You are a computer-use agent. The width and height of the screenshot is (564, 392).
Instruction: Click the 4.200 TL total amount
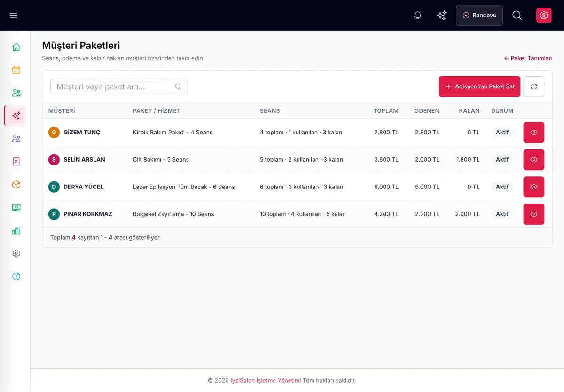pos(386,214)
